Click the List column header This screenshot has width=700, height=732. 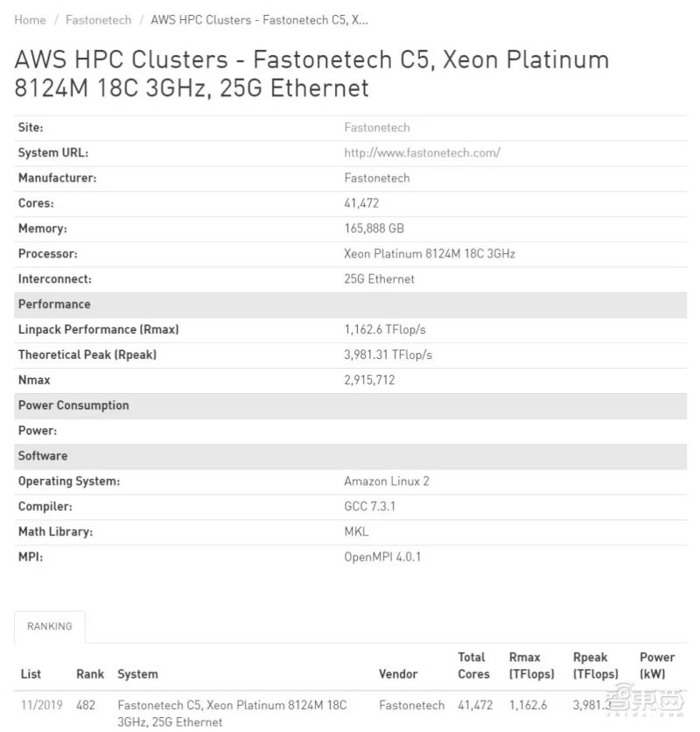coord(31,674)
